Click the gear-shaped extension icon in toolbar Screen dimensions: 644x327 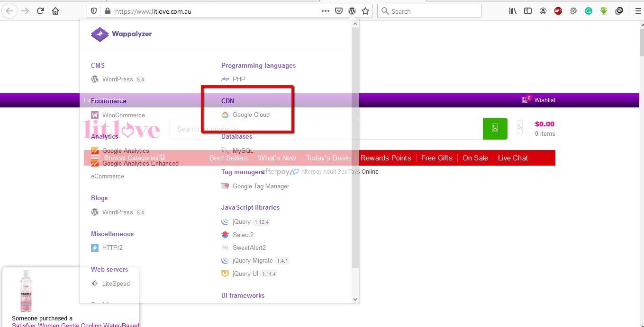(x=573, y=11)
